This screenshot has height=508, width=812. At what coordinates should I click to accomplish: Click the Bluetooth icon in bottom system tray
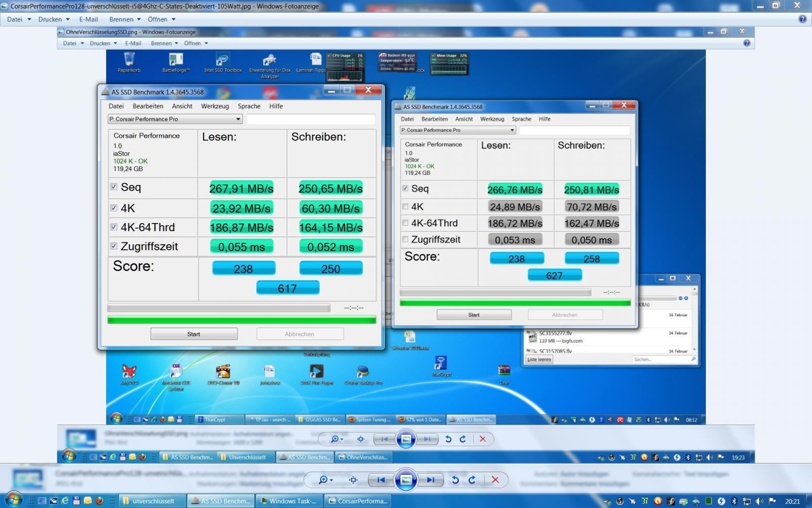734,501
